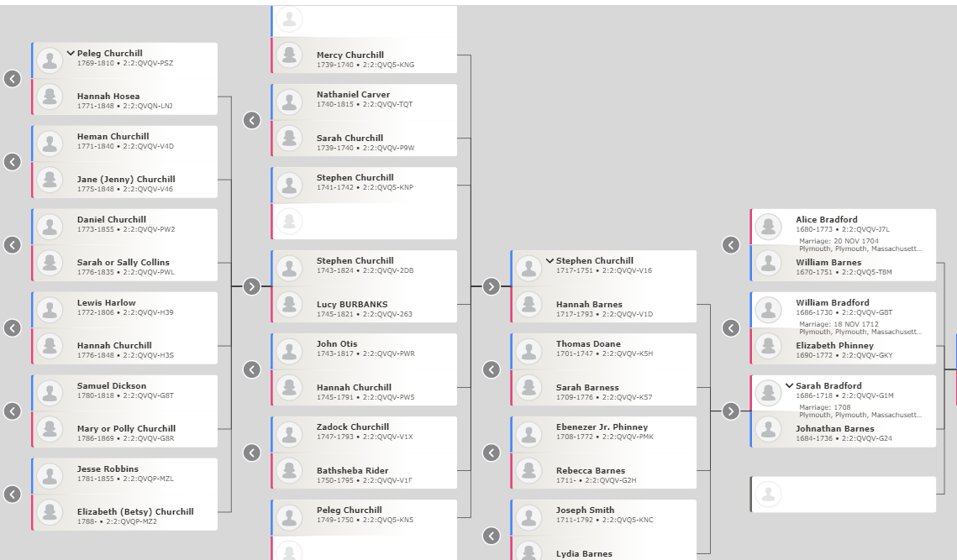Click Elizabeth Phinney's portrait avatar
This screenshot has height=560, width=957.
769,346
